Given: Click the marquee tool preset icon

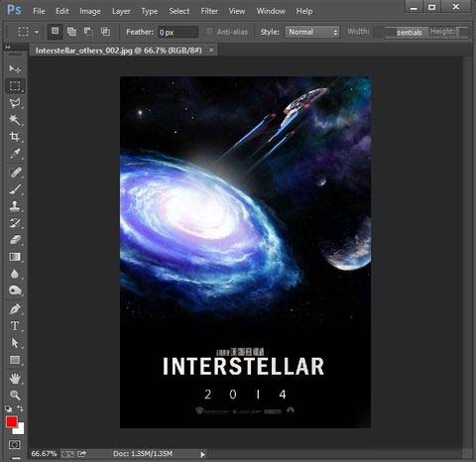Looking at the screenshot, I should [x=23, y=32].
